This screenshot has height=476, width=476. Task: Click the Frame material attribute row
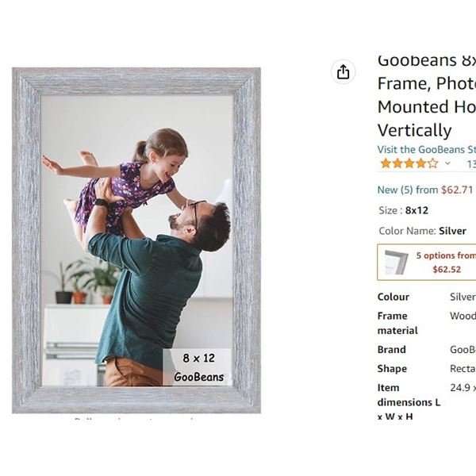pos(427,323)
